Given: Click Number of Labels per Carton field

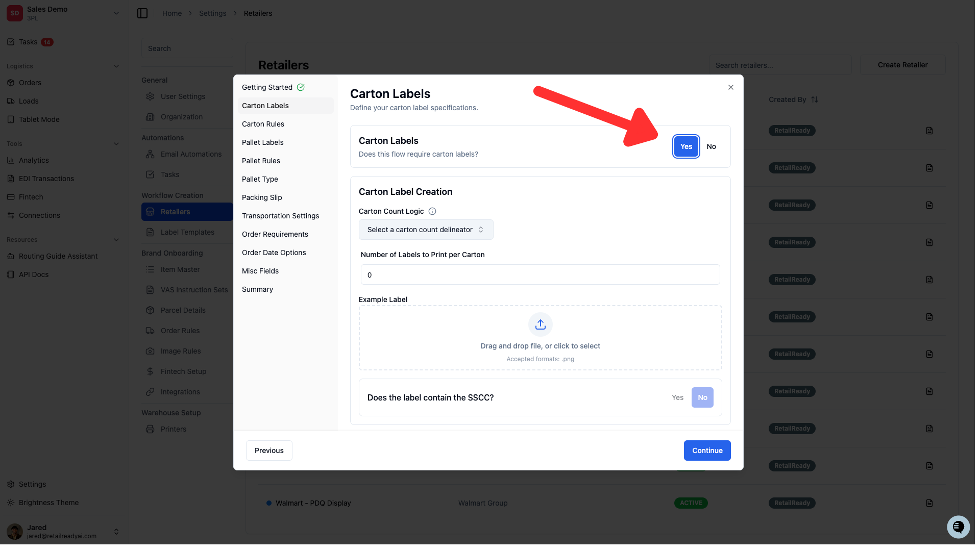Looking at the screenshot, I should [540, 274].
